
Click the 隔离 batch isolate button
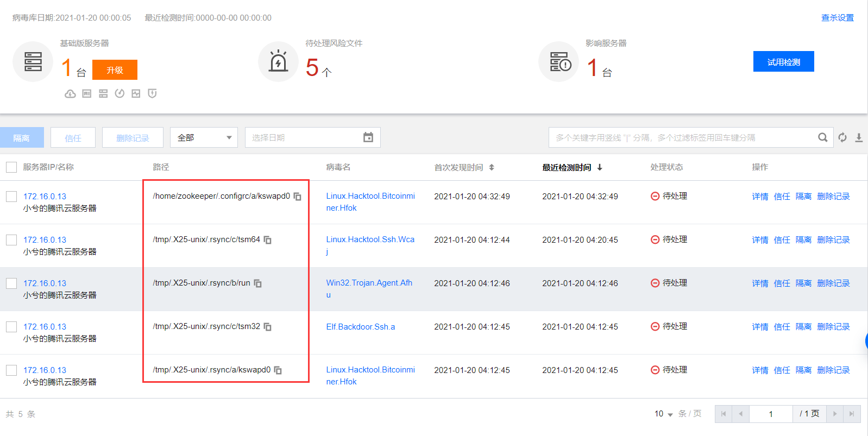pos(22,137)
